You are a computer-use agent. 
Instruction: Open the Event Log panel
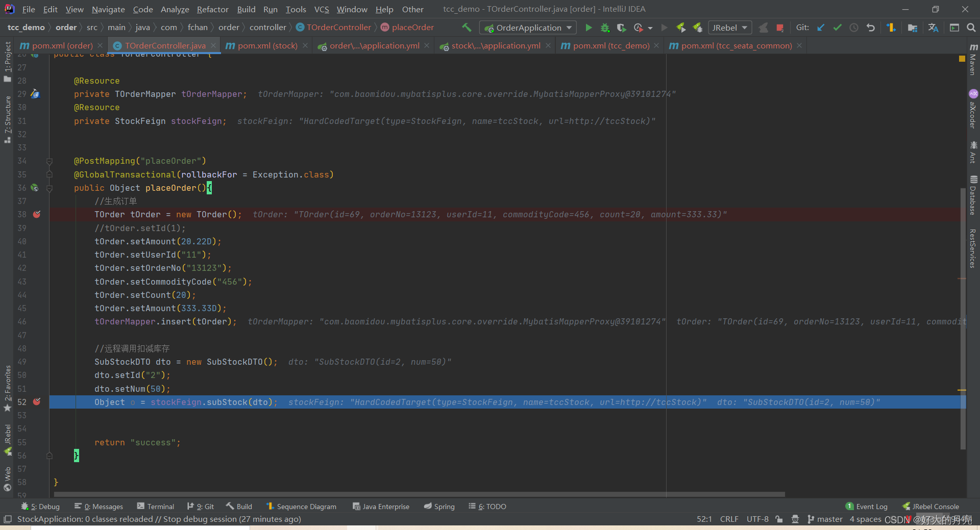pos(867,507)
